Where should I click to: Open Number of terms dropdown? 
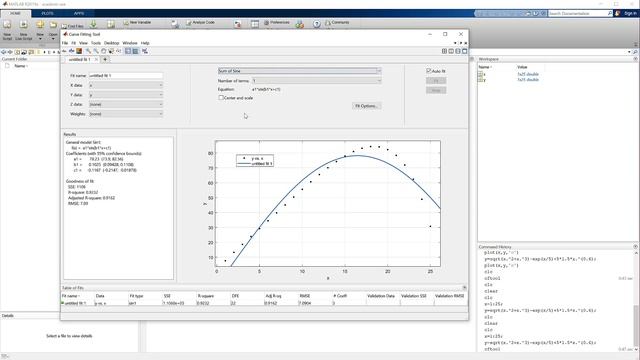coord(317,81)
